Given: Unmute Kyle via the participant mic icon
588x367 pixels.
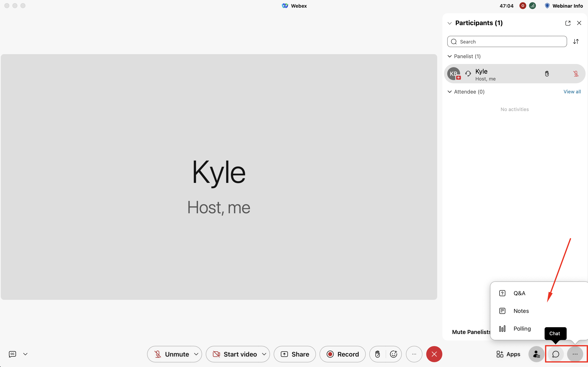Looking at the screenshot, I should click(576, 74).
